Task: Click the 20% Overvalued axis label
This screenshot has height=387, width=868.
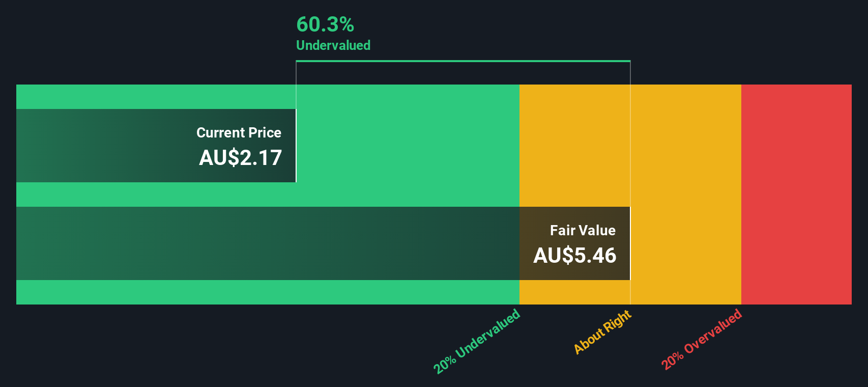Action: 702,339
